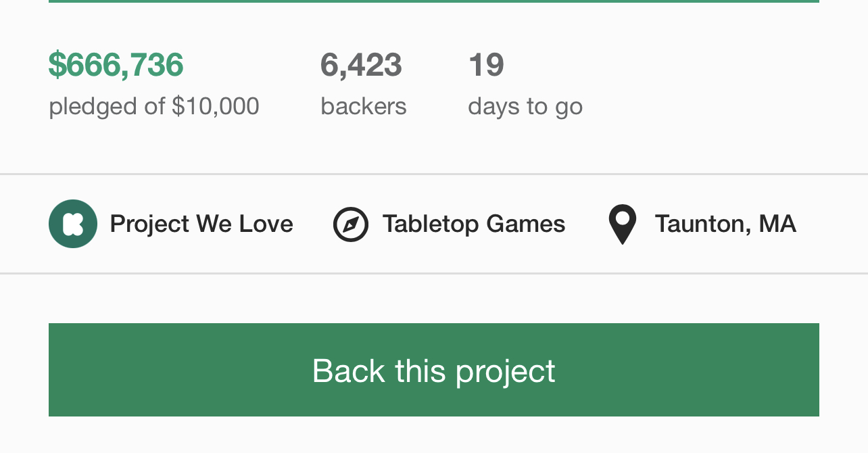Screen dimensions: 868x453
Task: Click the "days to go" label
Action: 525,106
